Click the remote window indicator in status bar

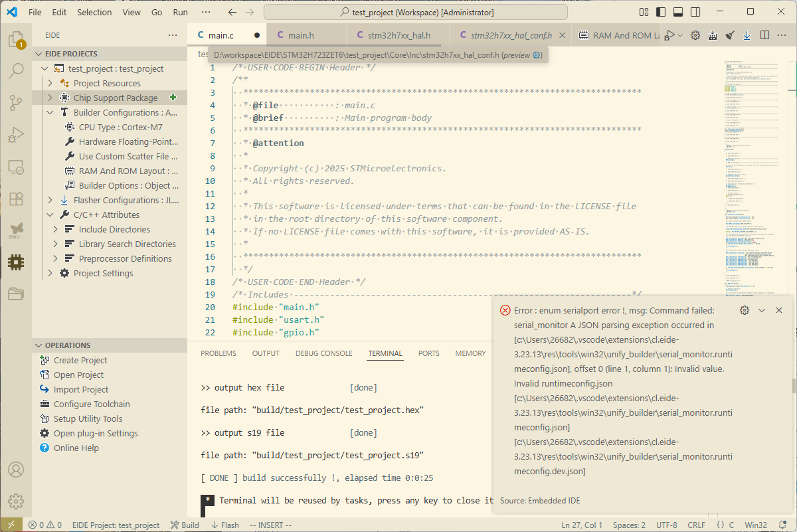pyautogui.click(x=11, y=525)
